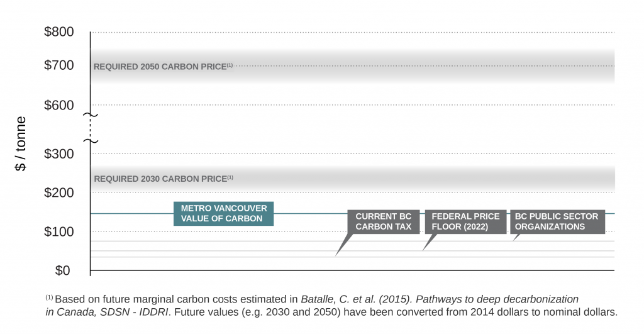Select the Current BC Carbon Tax callout
Image resolution: width=644 pixels, height=334 pixels.
click(383, 222)
